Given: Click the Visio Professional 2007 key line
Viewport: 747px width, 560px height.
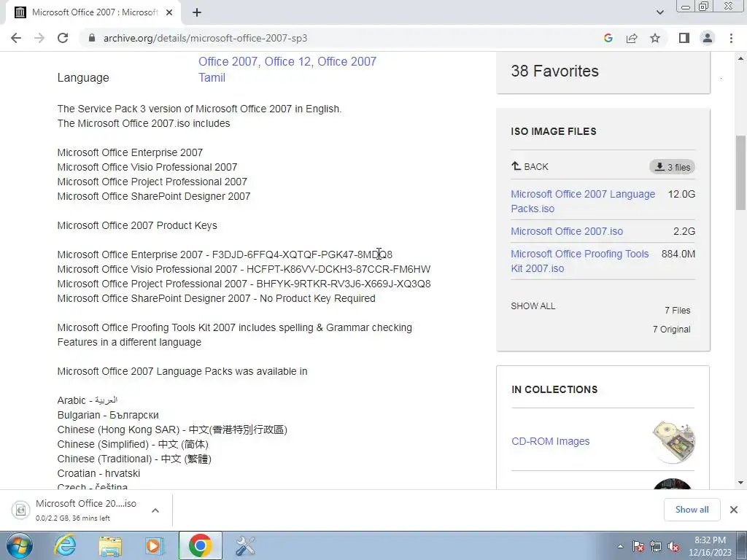Looking at the screenshot, I should point(244,269).
